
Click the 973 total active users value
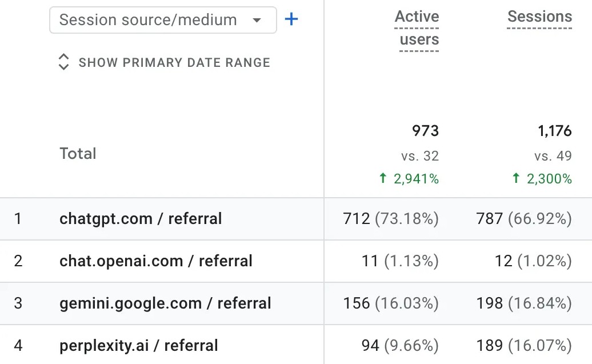click(x=425, y=131)
